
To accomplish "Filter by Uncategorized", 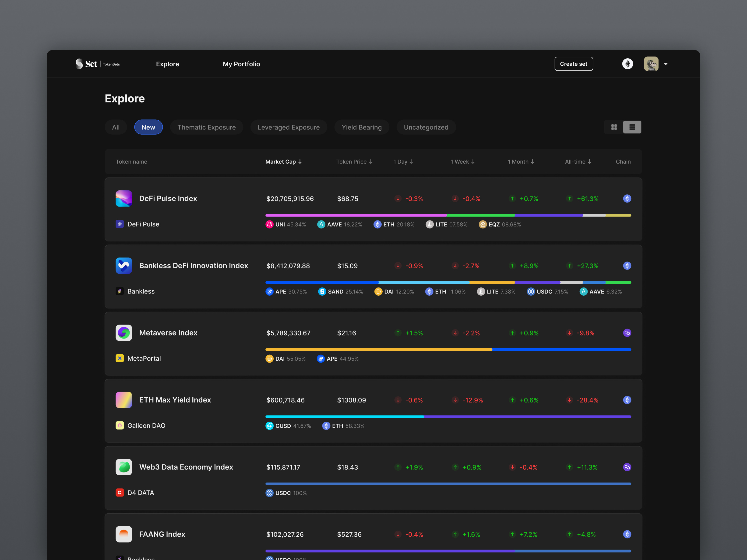I will (x=426, y=127).
